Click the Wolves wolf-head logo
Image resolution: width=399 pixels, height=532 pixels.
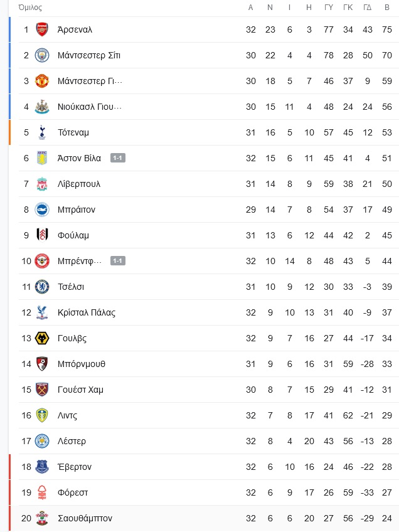point(42,338)
